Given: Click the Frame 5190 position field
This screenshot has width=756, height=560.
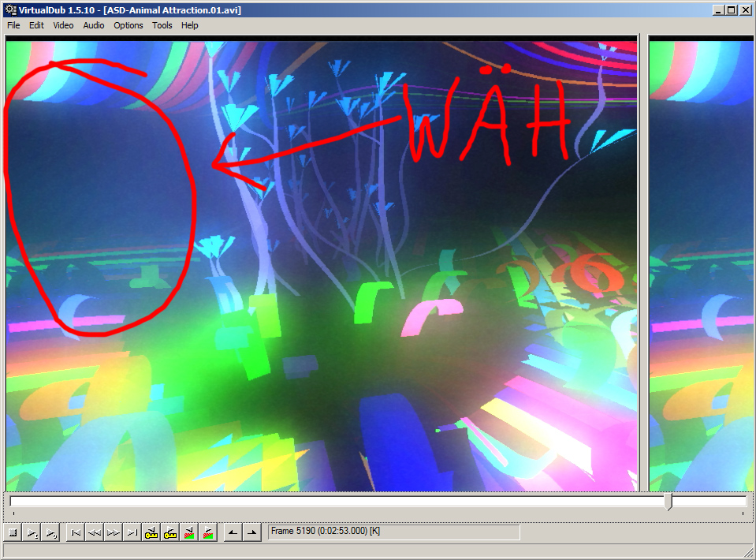Looking at the screenshot, I should (x=393, y=532).
